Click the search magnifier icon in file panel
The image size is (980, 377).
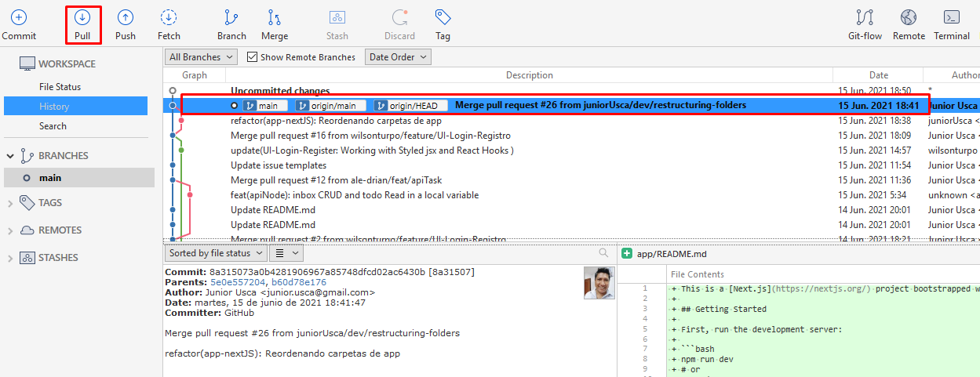coord(603,253)
